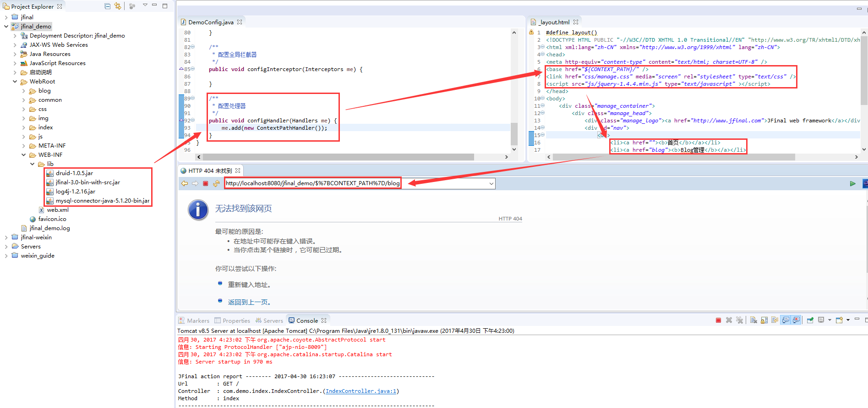Collapse the WebRoot folder
The image size is (868, 408).
(x=15, y=82)
